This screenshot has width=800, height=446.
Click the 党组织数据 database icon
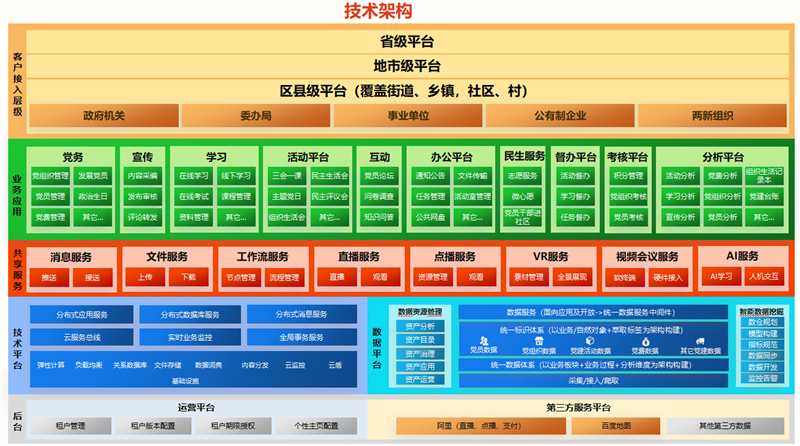pyautogui.click(x=539, y=341)
